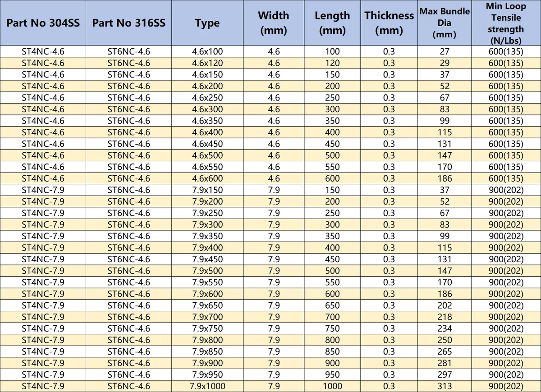Select the 4.6x100 type cell

[207, 51]
